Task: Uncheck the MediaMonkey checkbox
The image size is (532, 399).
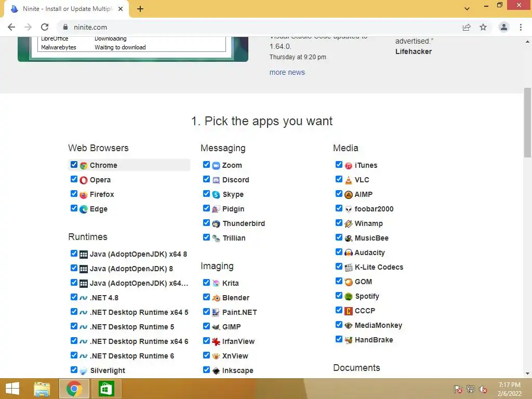Action: pyautogui.click(x=339, y=324)
